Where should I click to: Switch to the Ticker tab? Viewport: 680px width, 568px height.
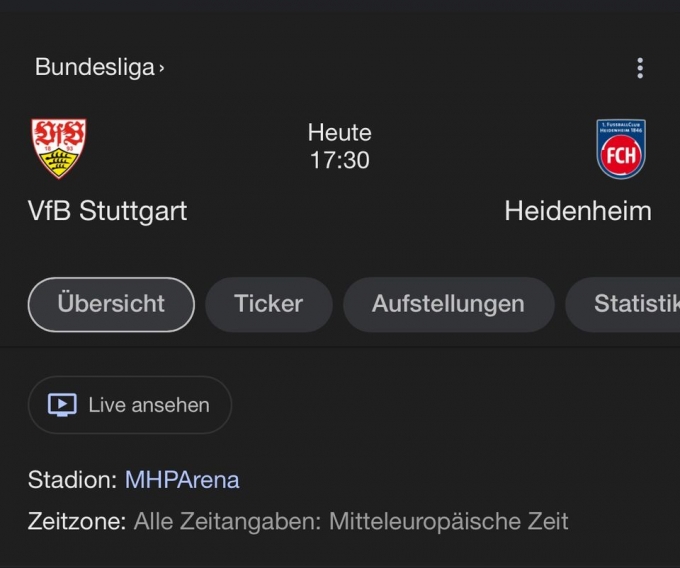coord(268,304)
